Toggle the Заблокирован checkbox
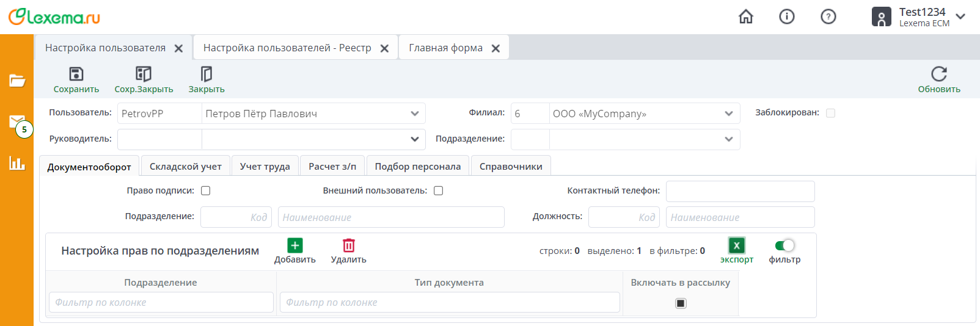The width and height of the screenshot is (980, 326). [x=830, y=113]
